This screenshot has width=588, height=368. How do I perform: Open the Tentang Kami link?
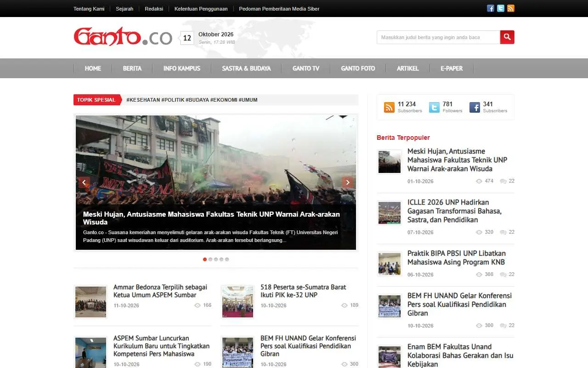tap(89, 9)
